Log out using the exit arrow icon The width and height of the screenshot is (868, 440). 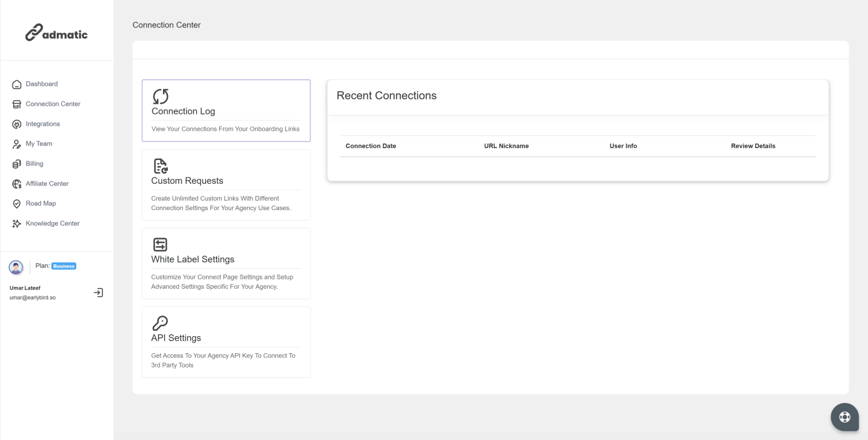tap(98, 292)
